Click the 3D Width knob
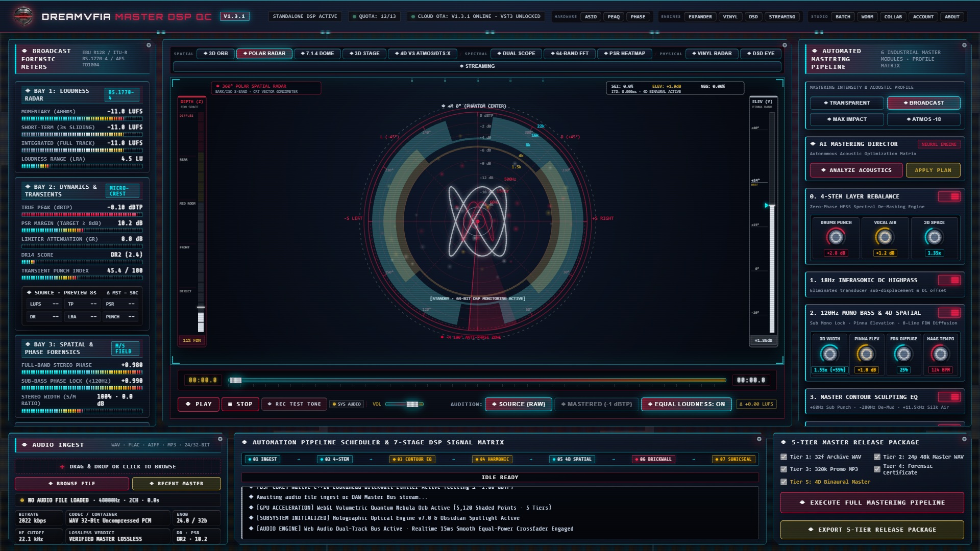980x551 pixels. point(829,354)
